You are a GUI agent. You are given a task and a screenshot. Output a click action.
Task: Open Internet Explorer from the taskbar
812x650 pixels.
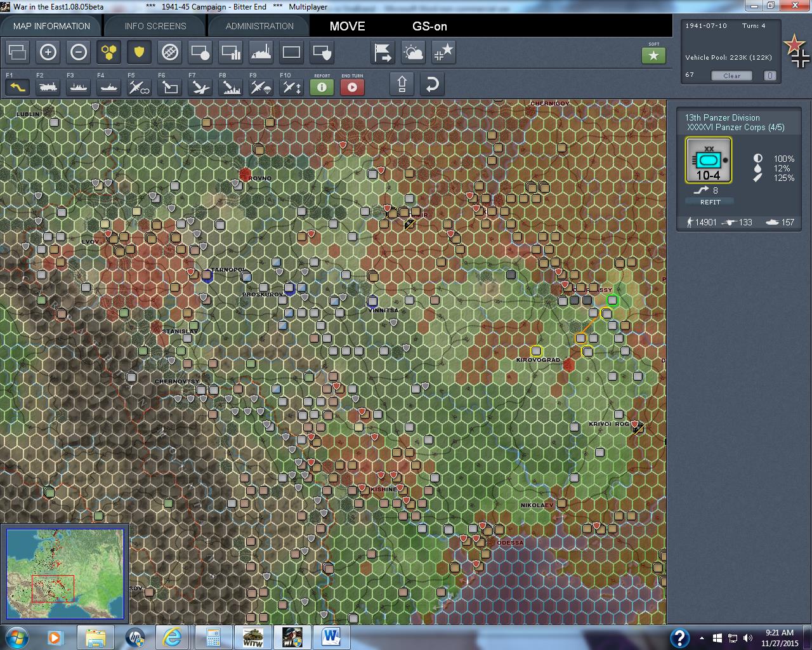click(172, 637)
